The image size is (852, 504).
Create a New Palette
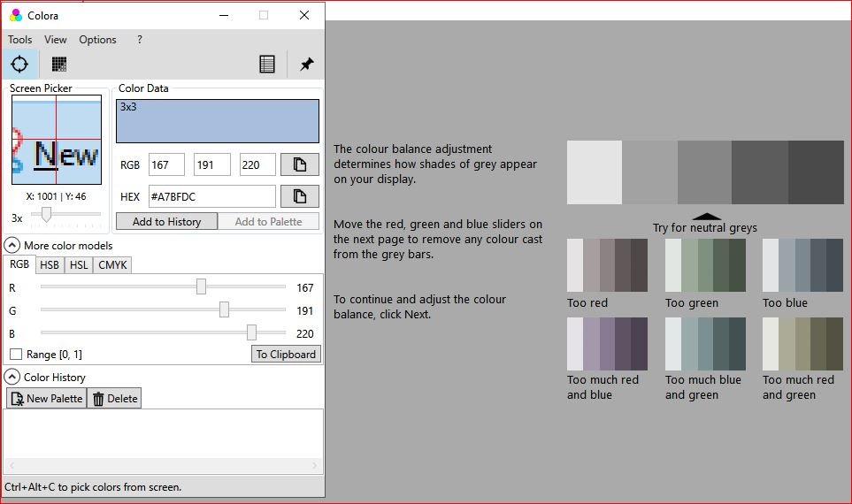point(47,398)
